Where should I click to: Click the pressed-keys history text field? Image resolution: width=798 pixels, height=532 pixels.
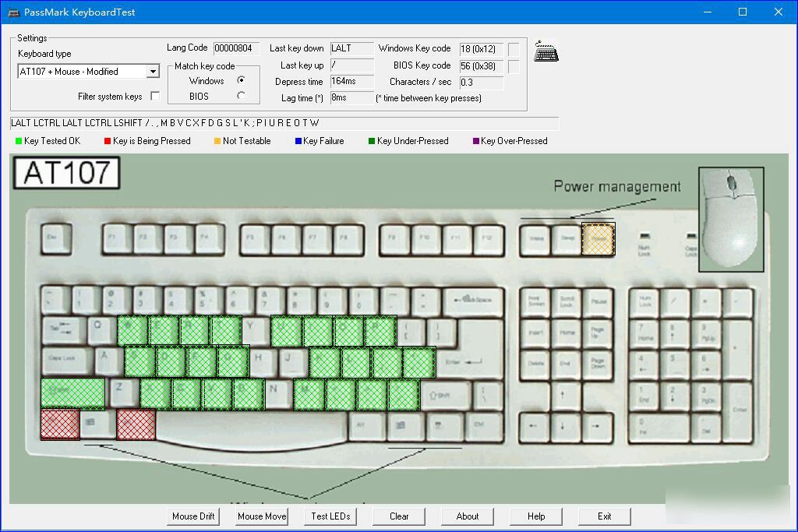click(x=284, y=123)
